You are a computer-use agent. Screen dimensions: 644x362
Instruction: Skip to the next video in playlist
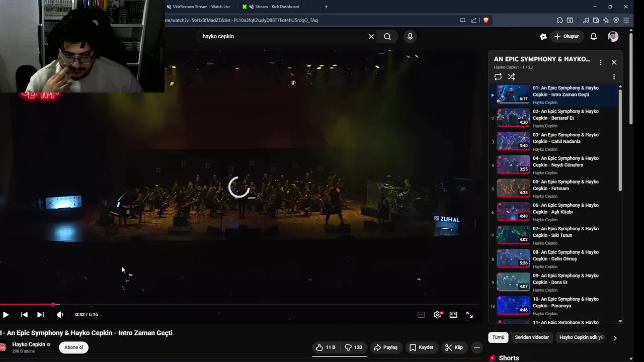(40, 315)
